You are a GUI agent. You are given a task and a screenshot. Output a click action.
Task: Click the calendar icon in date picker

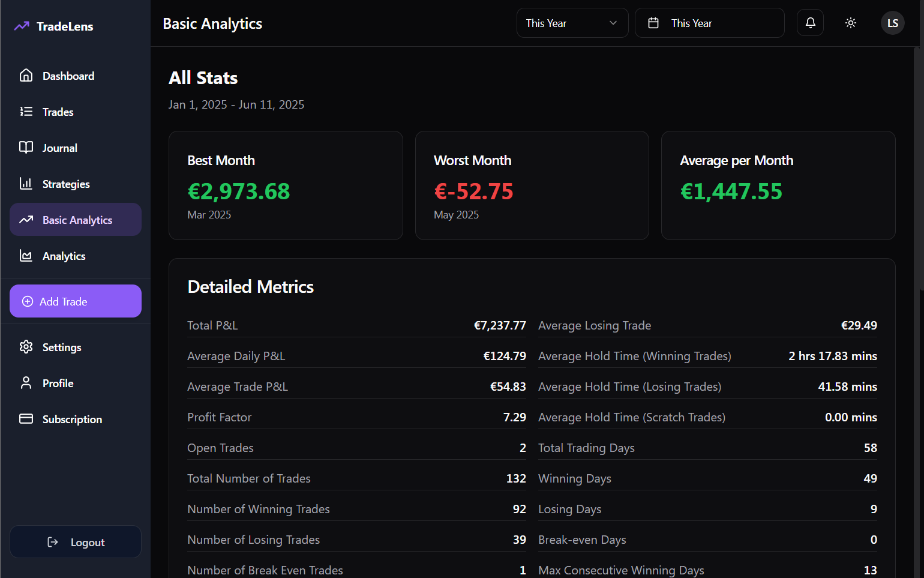(x=653, y=23)
